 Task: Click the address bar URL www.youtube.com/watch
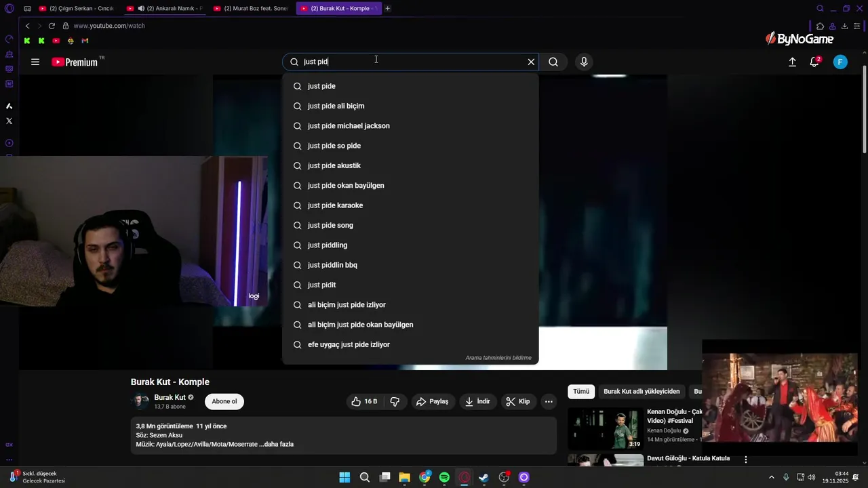tap(109, 26)
